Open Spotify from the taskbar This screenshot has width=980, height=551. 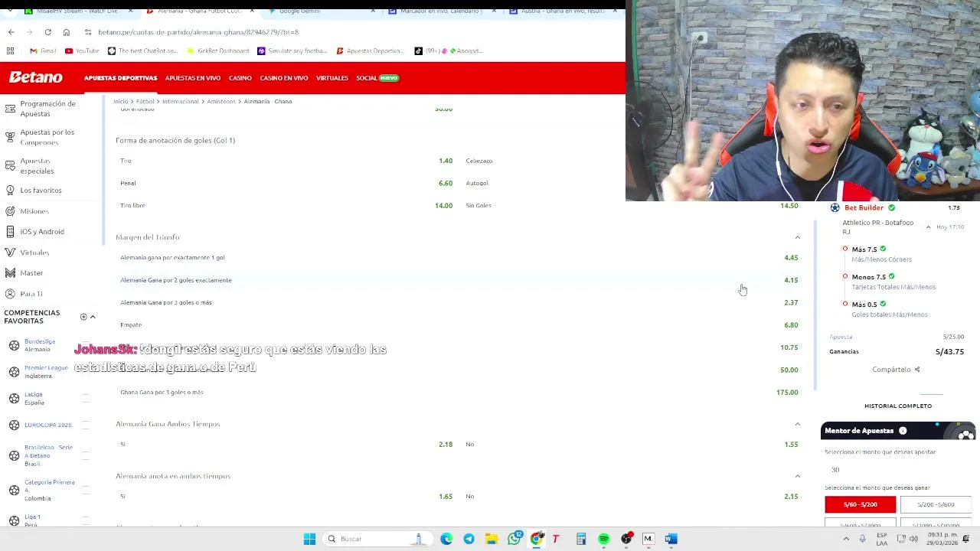[603, 539]
